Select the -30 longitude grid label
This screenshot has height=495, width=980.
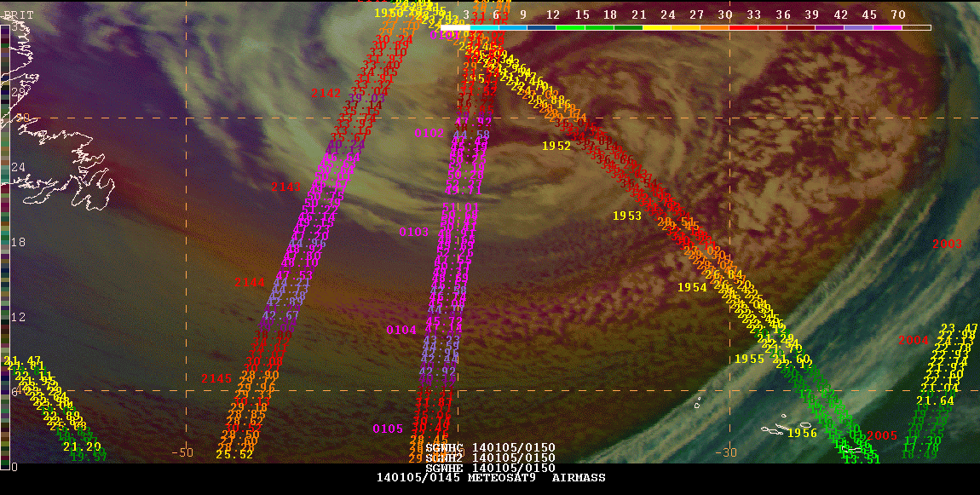coord(725,452)
